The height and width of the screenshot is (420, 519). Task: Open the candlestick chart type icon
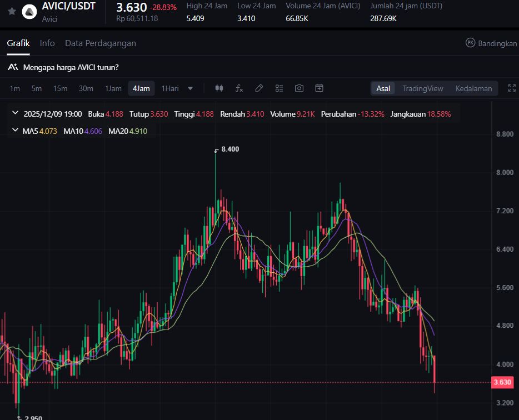[x=219, y=88]
